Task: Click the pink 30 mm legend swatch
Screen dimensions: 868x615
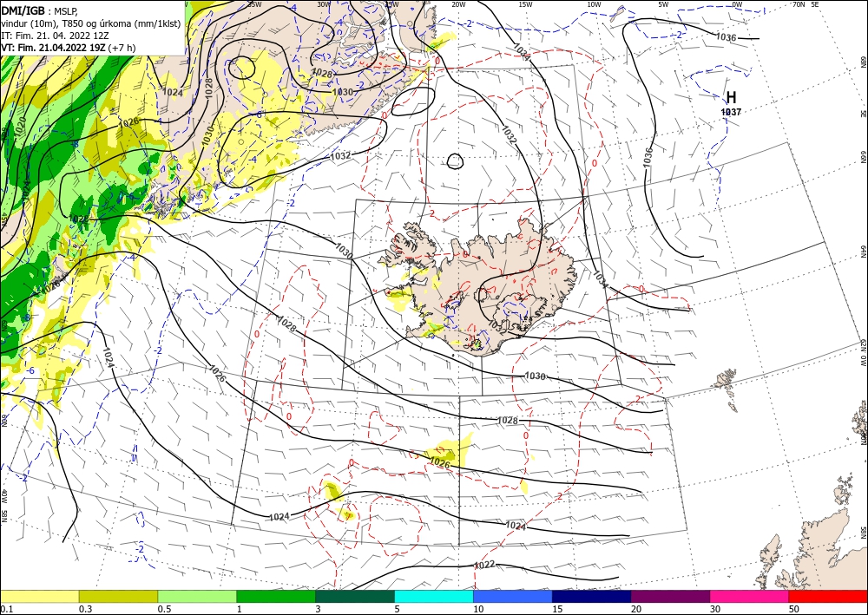Action: pos(750,596)
